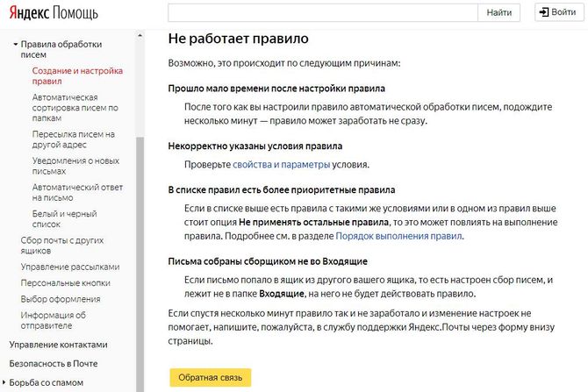Select Белый и черный список item
This screenshot has width=588, height=392.
(x=64, y=219)
